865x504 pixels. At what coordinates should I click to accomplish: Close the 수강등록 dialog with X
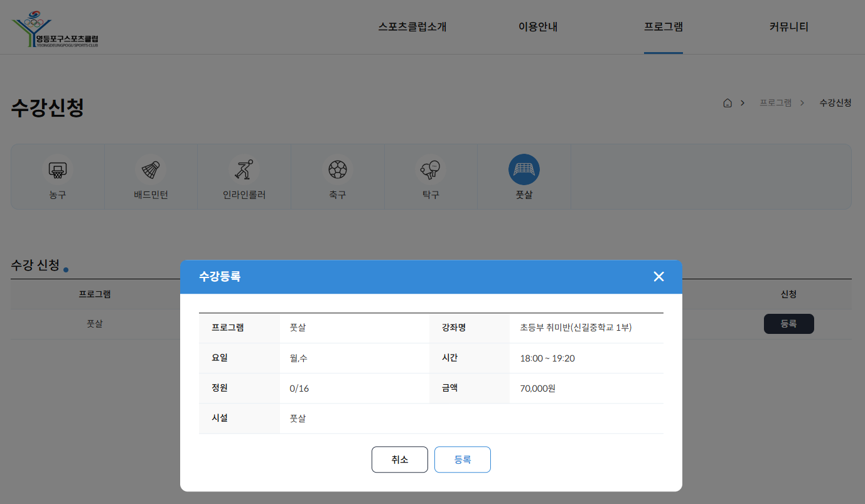[x=658, y=277]
